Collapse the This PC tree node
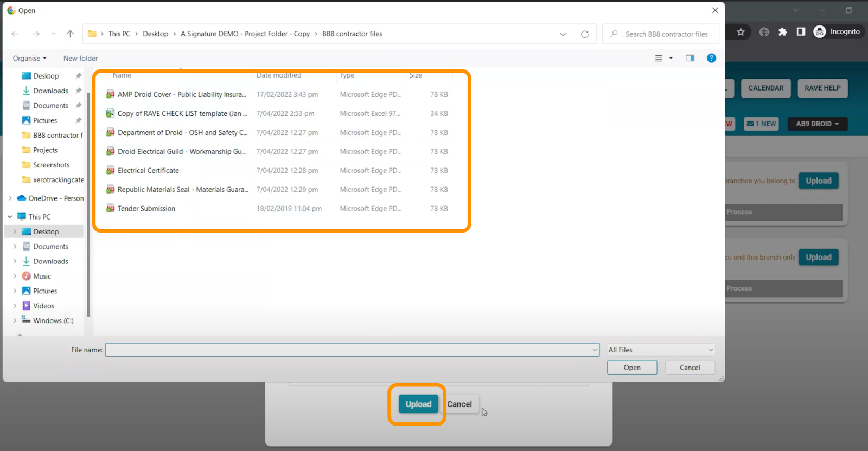Image resolution: width=868 pixels, height=451 pixels. point(10,217)
